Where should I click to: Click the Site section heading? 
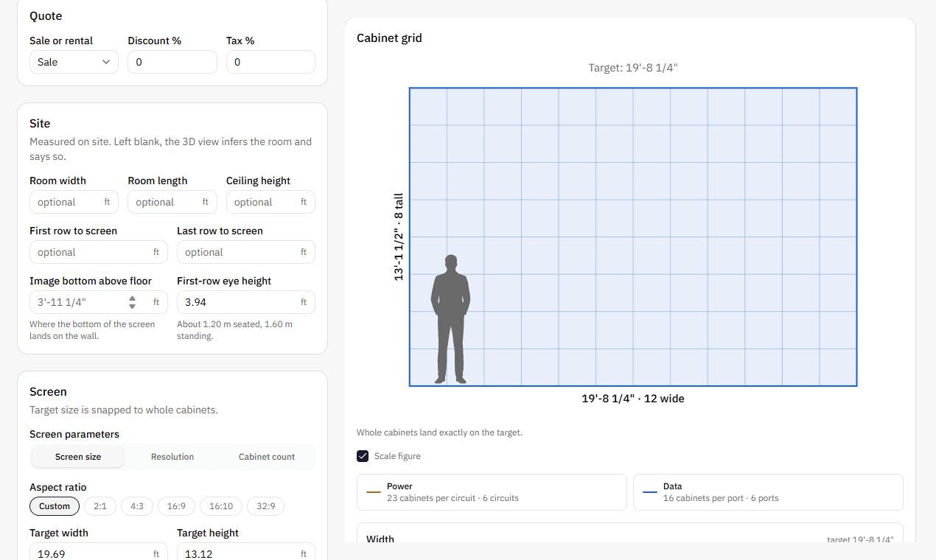point(40,123)
